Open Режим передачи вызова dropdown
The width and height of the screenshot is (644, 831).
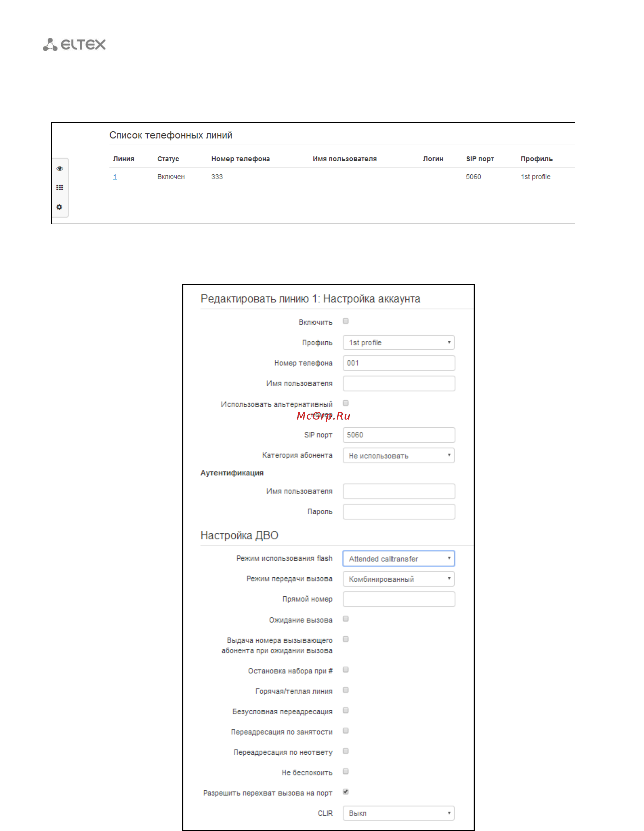point(398,579)
